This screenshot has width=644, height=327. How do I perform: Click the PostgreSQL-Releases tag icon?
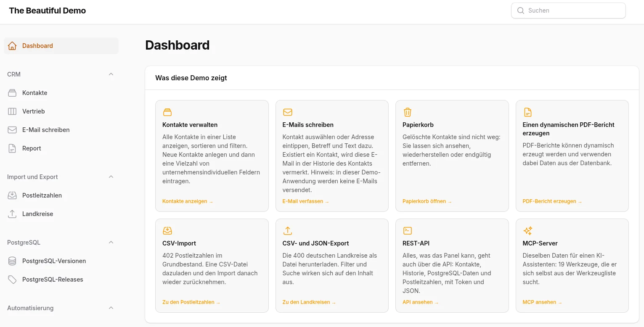[12, 280]
